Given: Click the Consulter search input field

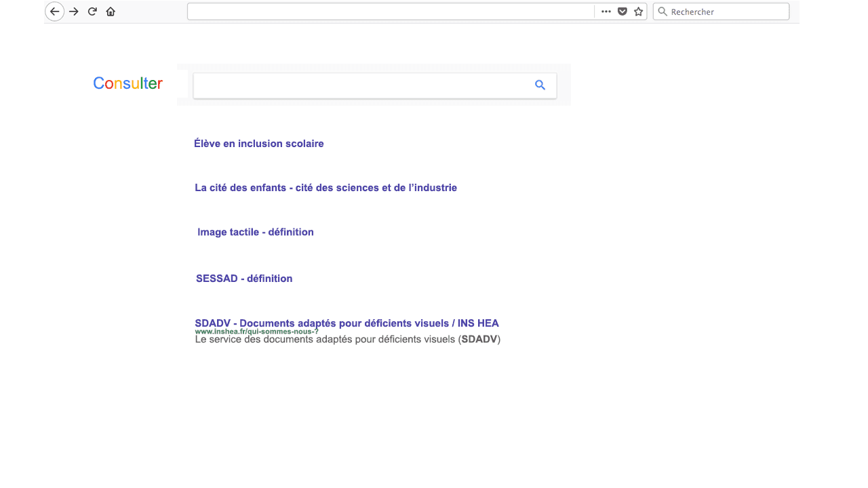Looking at the screenshot, I should point(359,85).
